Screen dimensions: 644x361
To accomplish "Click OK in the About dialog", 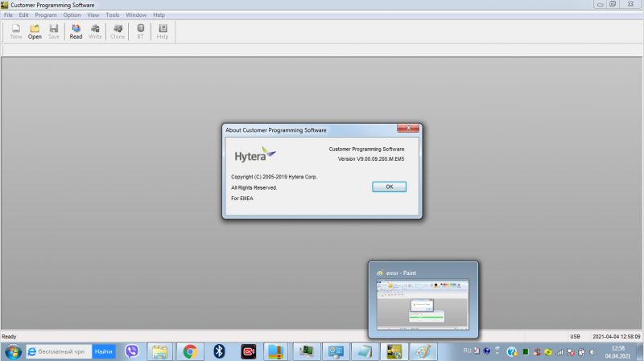I will 390,187.
